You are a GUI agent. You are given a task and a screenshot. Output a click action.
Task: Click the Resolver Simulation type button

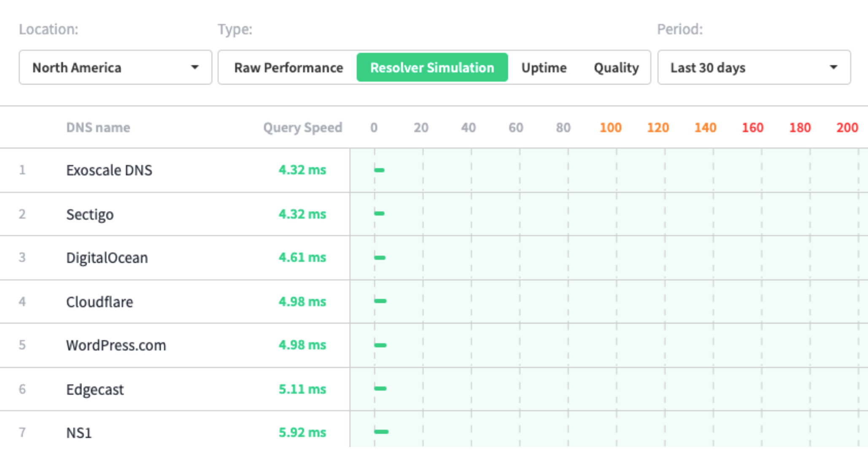pos(432,67)
